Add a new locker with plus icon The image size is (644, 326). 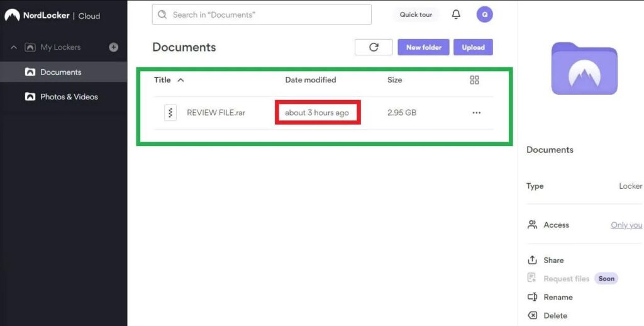[113, 47]
